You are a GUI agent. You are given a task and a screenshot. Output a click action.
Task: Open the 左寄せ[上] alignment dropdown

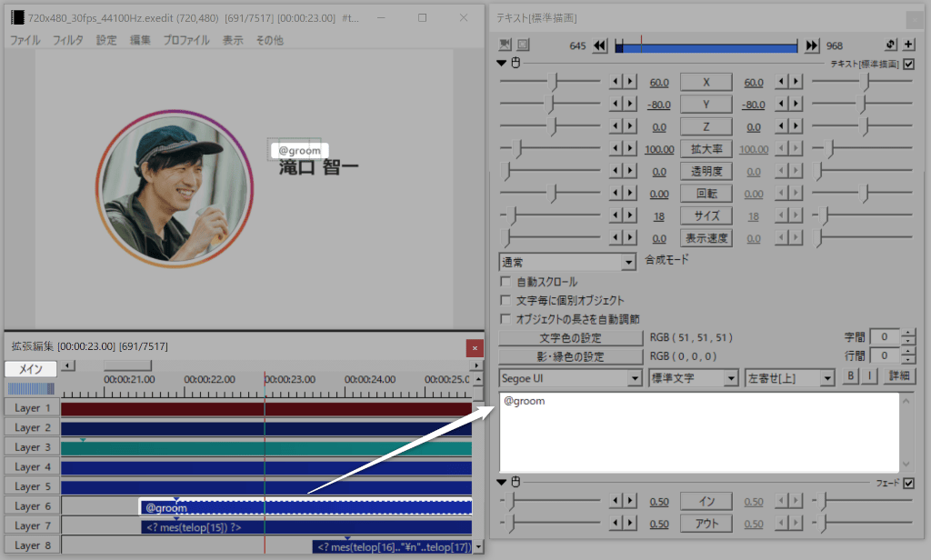tap(789, 377)
